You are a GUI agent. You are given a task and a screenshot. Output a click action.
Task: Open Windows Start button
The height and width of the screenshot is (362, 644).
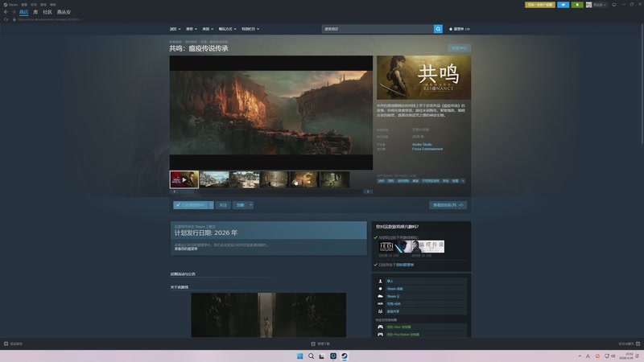299,356
